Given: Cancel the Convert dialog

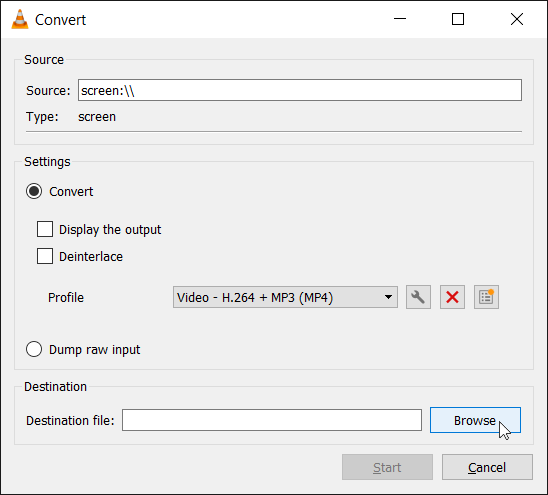Looking at the screenshot, I should click(487, 467).
